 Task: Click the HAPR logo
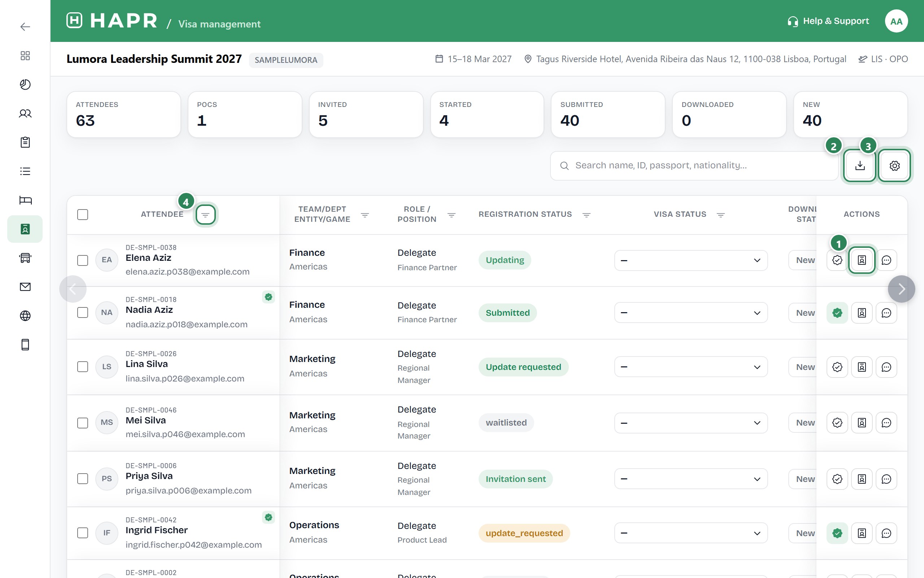(112, 21)
